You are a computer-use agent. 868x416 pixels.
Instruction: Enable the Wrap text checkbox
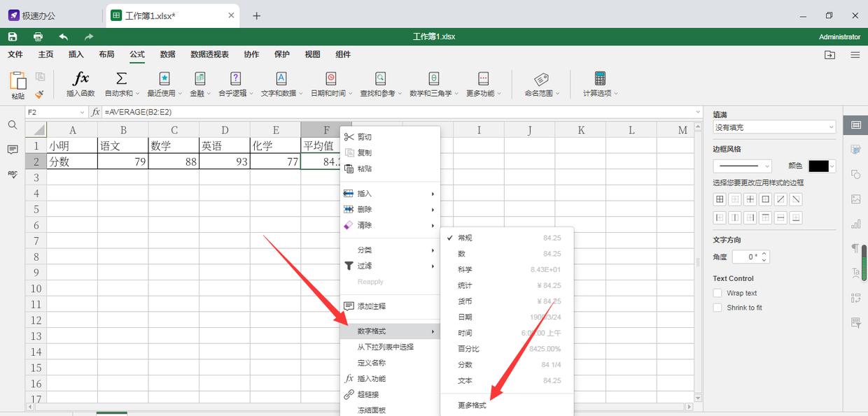click(x=717, y=293)
